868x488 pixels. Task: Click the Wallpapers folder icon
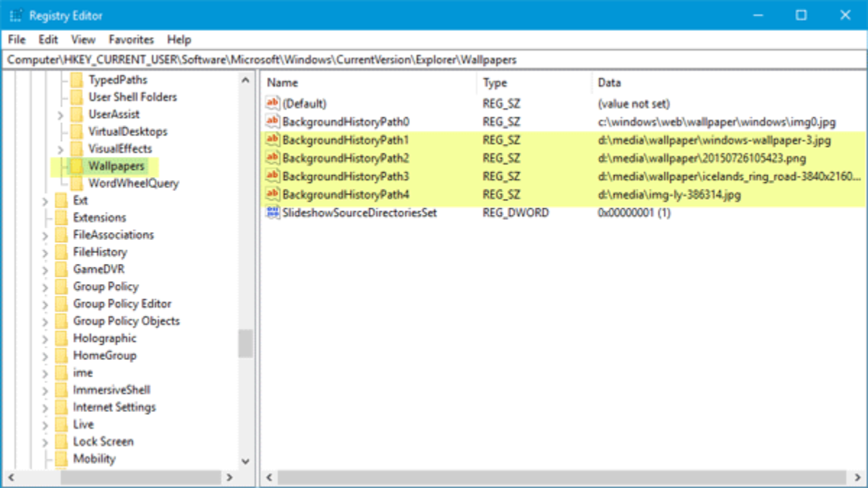click(77, 166)
